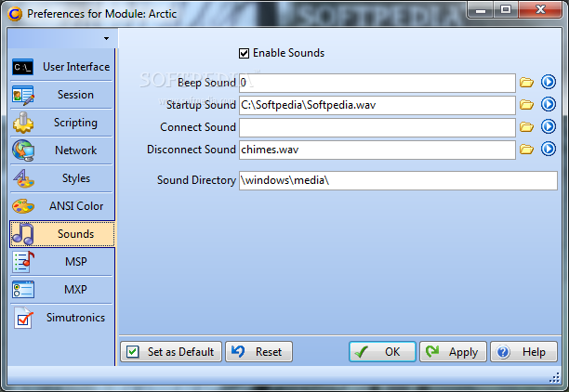Open the Scripting gear icon
The width and height of the screenshot is (569, 392).
pyautogui.click(x=23, y=123)
